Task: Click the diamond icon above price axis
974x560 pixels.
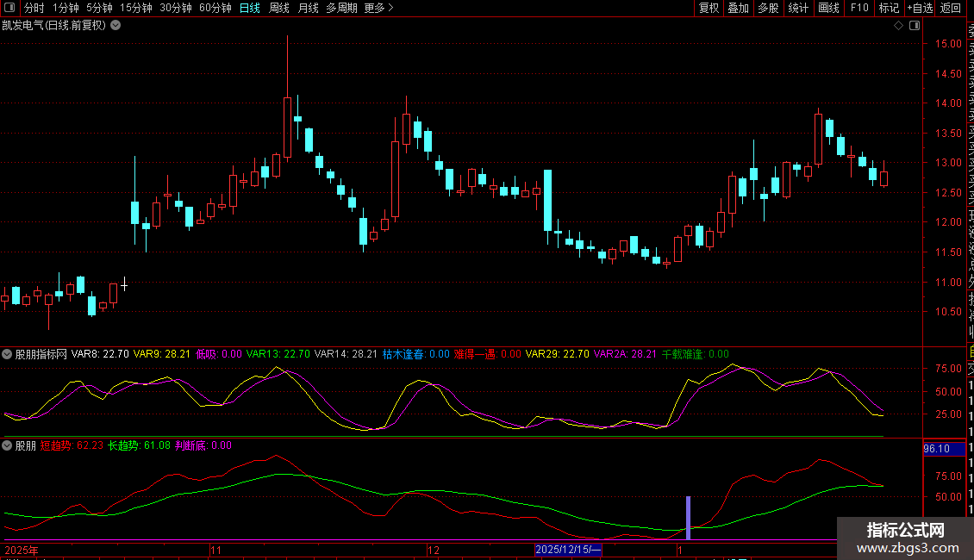Action: click(x=898, y=26)
